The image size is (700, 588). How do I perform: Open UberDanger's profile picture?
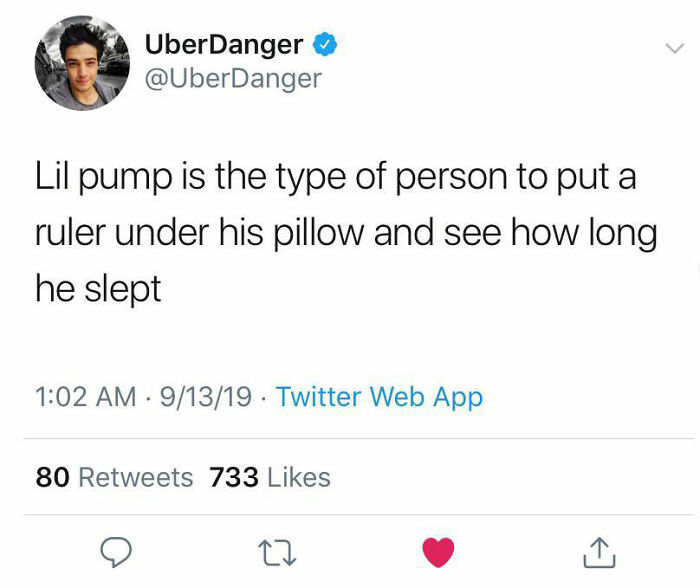(x=82, y=63)
